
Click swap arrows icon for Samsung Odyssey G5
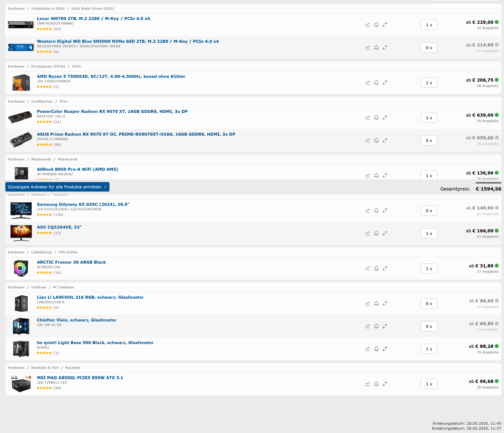point(385,211)
